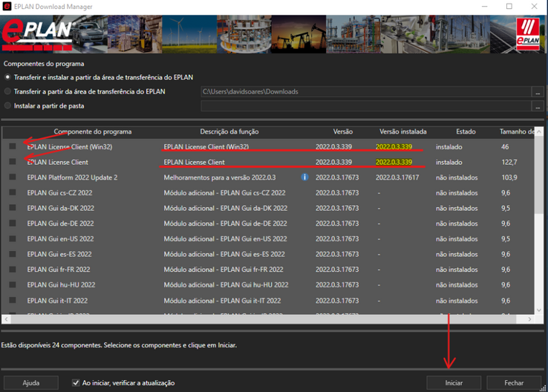Browse for the install-from folder path
This screenshot has width=548, height=392.
coord(538,106)
